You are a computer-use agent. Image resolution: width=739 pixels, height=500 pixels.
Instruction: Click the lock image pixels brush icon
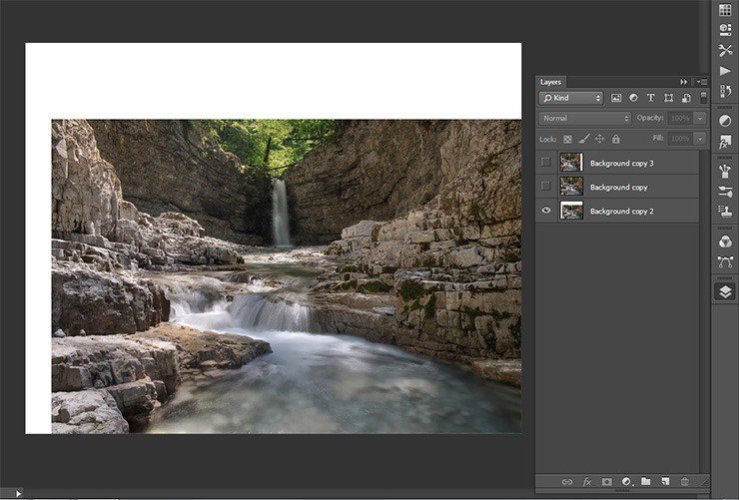(x=583, y=139)
